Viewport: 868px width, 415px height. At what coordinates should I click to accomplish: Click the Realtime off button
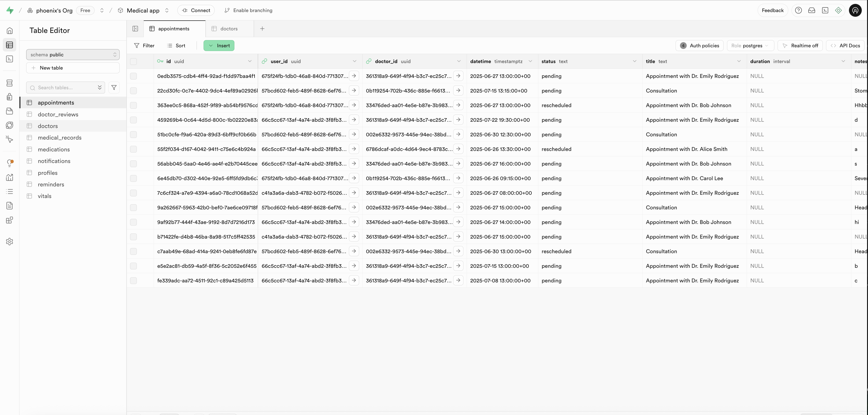[x=800, y=45]
